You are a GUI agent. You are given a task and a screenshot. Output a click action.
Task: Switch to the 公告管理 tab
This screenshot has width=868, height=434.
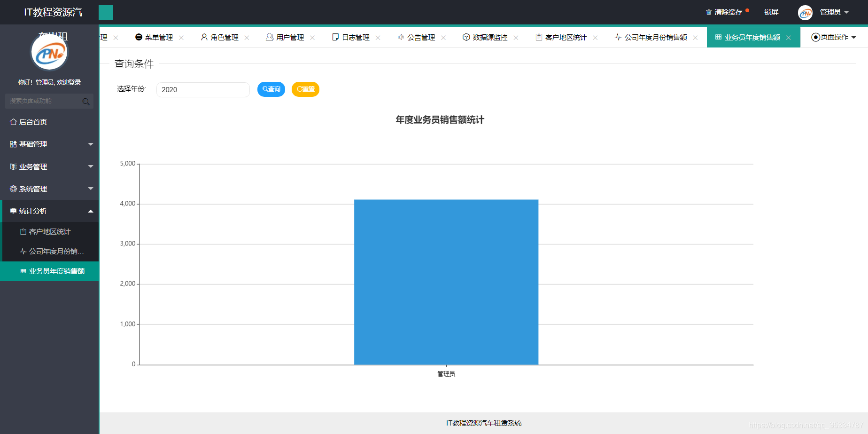pos(421,37)
